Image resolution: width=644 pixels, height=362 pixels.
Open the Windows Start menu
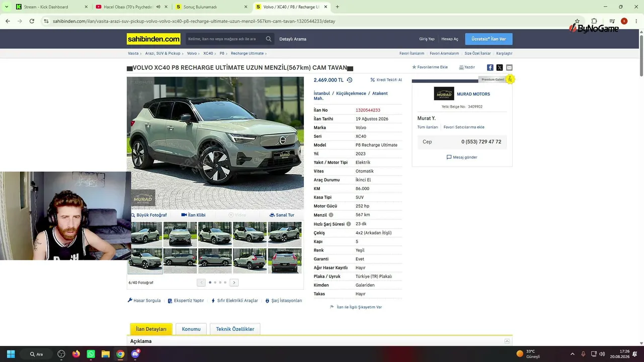point(11,354)
